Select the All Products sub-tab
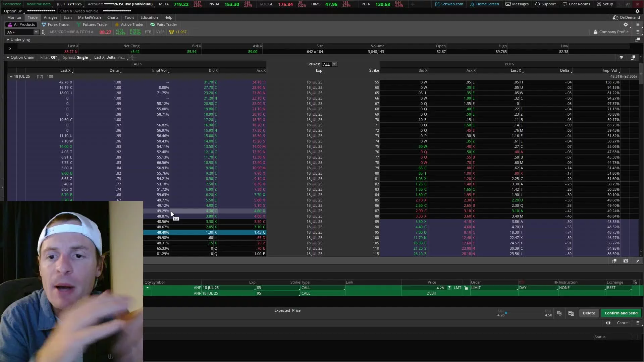This screenshot has height=362, width=644. [x=21, y=24]
